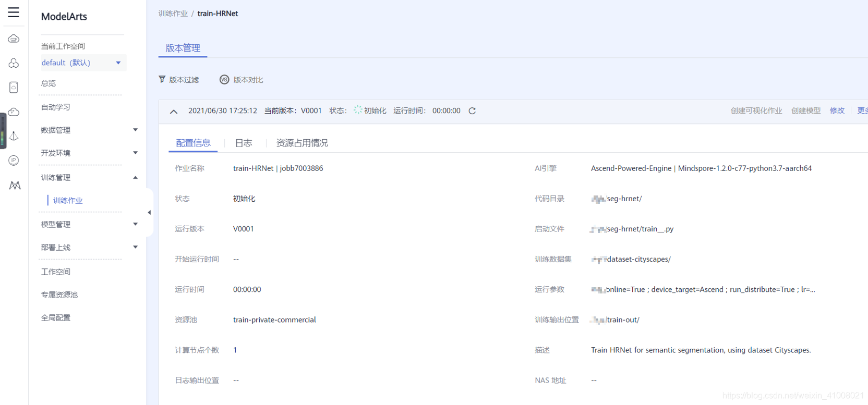Click the 开发环境 menu label
The height and width of the screenshot is (405, 868).
point(56,153)
